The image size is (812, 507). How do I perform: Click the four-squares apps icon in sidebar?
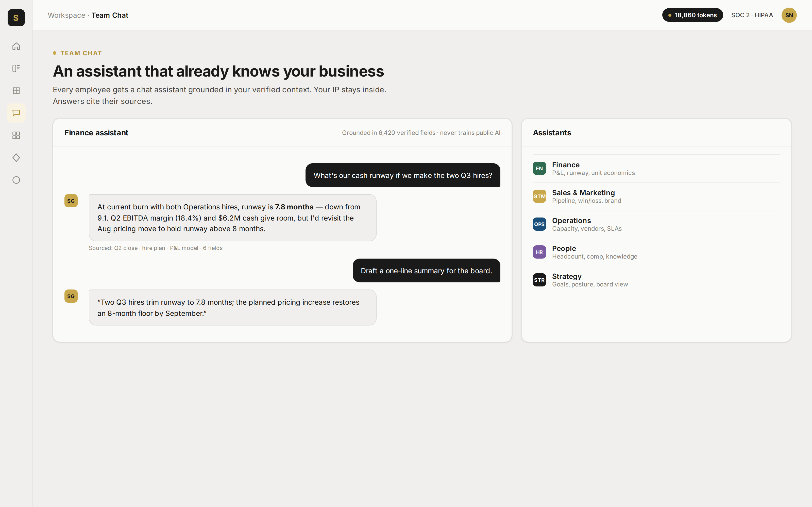[x=16, y=135]
